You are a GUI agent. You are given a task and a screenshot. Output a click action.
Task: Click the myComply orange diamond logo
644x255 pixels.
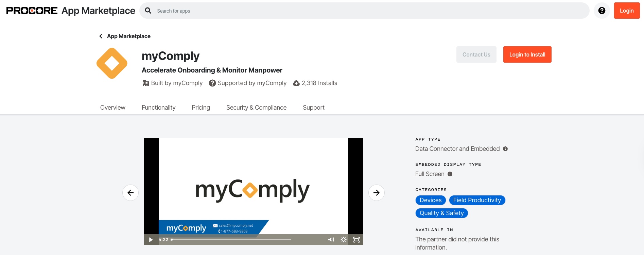click(112, 63)
